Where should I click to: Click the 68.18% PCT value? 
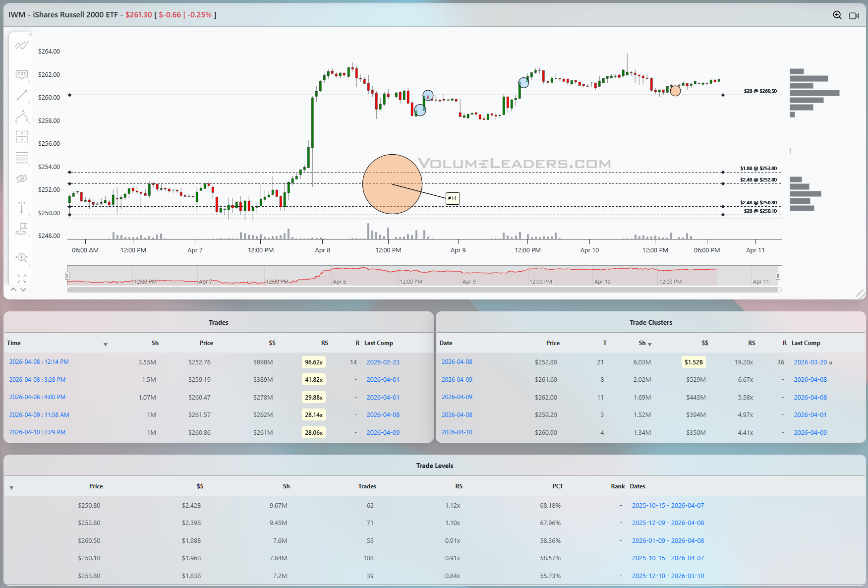550,506
